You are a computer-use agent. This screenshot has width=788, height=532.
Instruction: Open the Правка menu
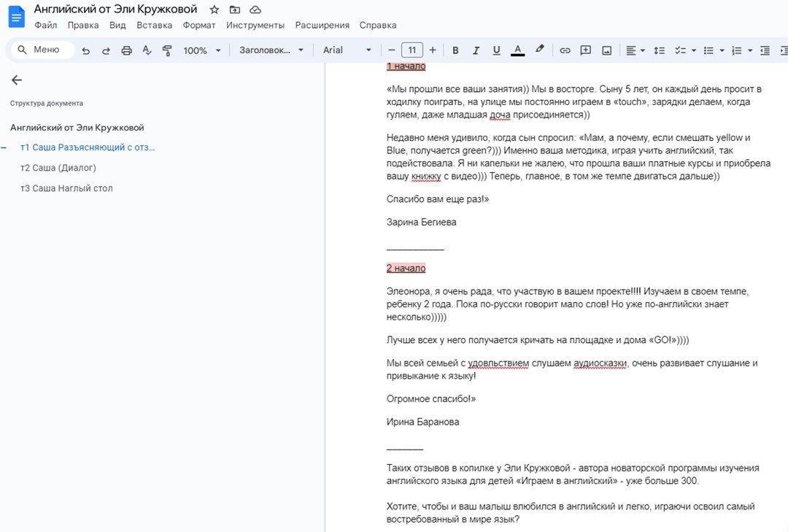(83, 25)
